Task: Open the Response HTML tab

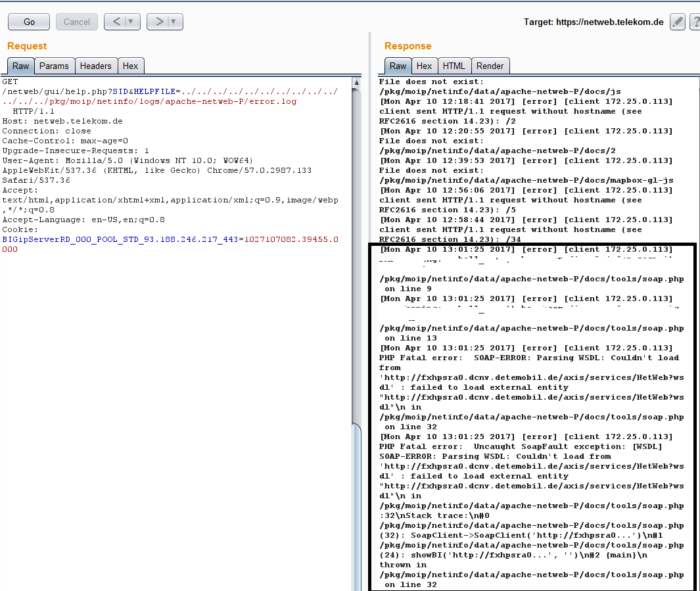Action: coord(454,66)
